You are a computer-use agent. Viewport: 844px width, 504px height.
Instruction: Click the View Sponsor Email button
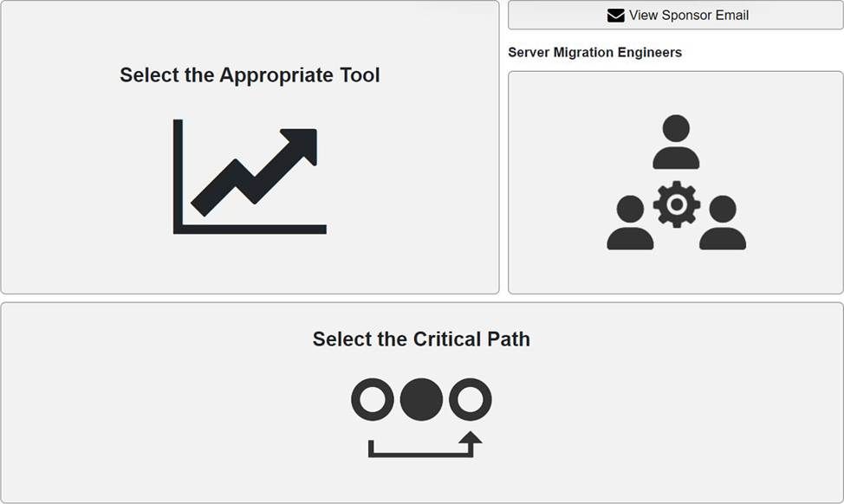tap(676, 16)
